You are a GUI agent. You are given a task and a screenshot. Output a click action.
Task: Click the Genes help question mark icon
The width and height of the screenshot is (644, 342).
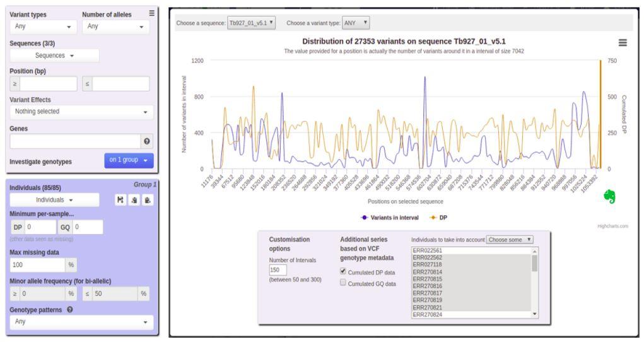tap(146, 141)
